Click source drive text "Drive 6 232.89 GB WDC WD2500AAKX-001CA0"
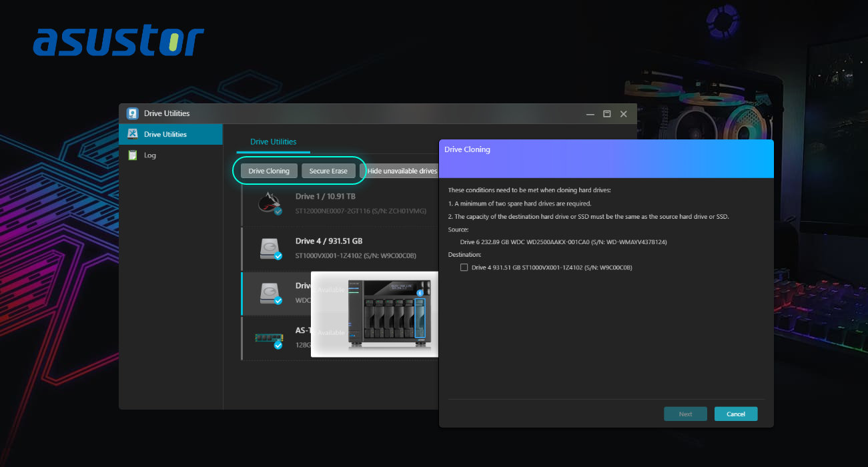Viewport: 868px width, 467px height. (x=526, y=242)
